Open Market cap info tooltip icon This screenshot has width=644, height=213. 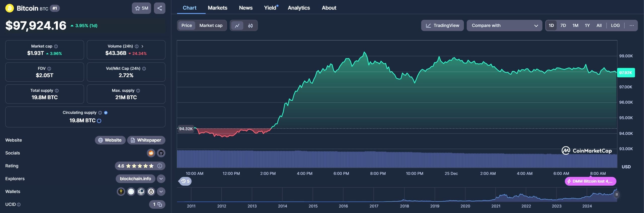pos(56,46)
